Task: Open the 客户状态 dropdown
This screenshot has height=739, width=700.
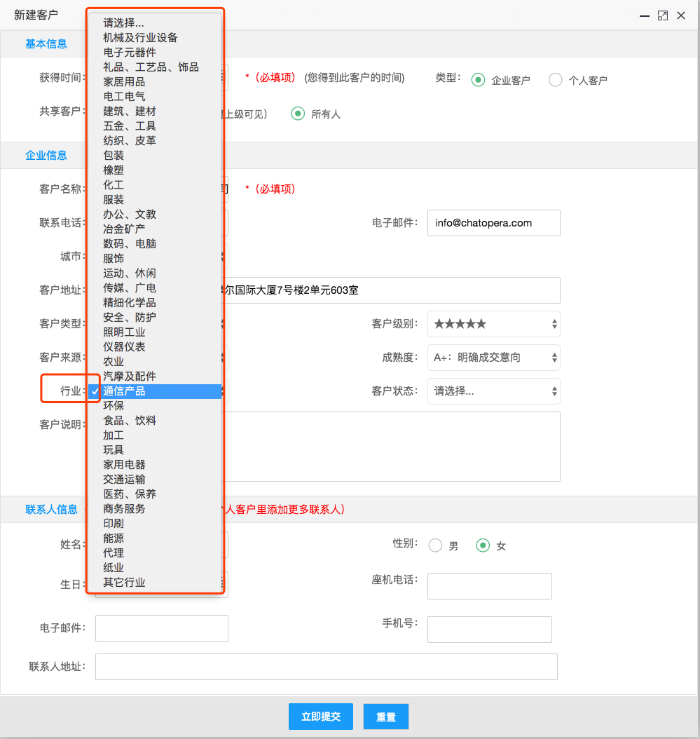Action: pos(494,391)
